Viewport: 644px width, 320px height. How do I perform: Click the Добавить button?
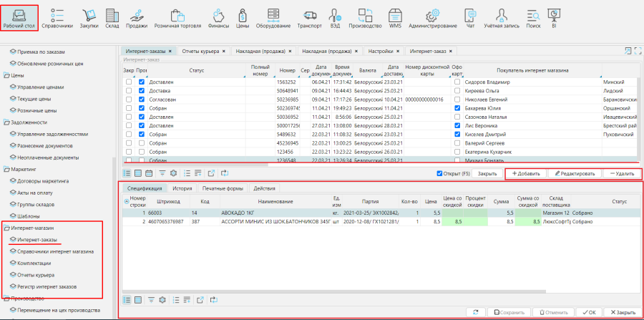[526, 174]
